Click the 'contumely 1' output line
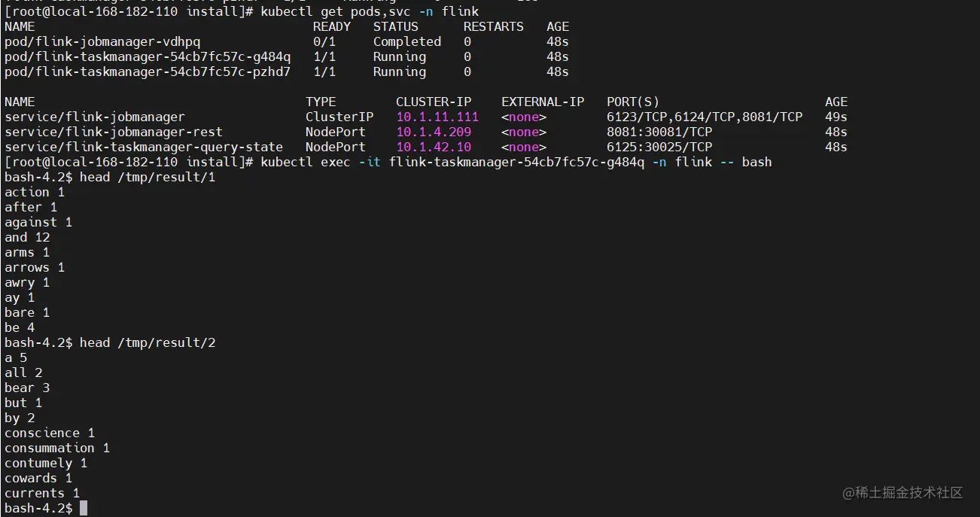This screenshot has width=980, height=517. 46,464
